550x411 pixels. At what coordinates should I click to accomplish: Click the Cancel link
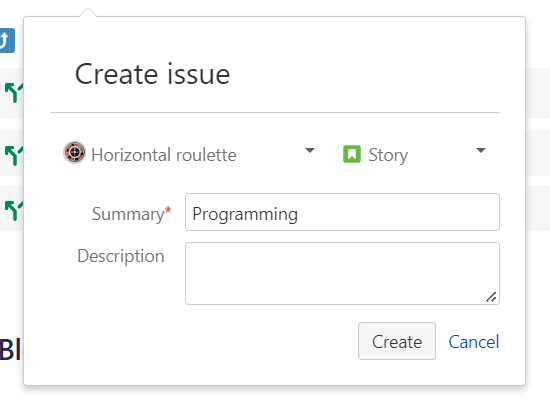coord(474,342)
